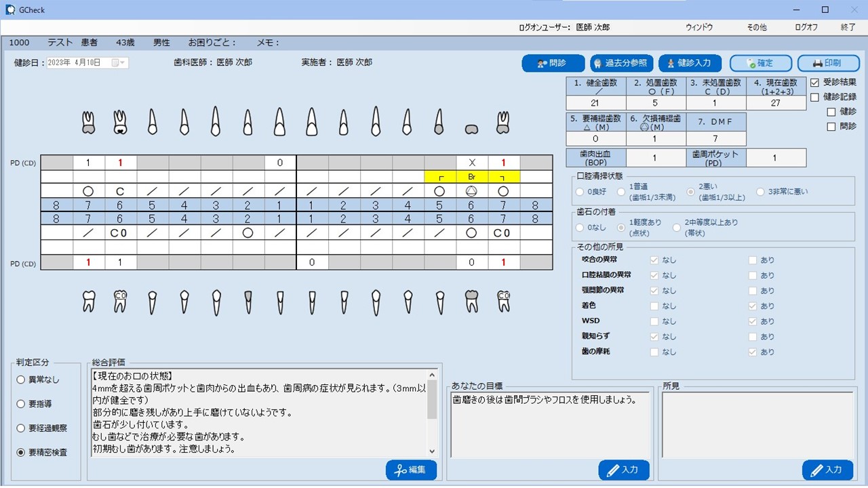Screen dimensions: 868x488
Task: Click the lower-left first molar icon marked CO
Action: click(x=120, y=301)
